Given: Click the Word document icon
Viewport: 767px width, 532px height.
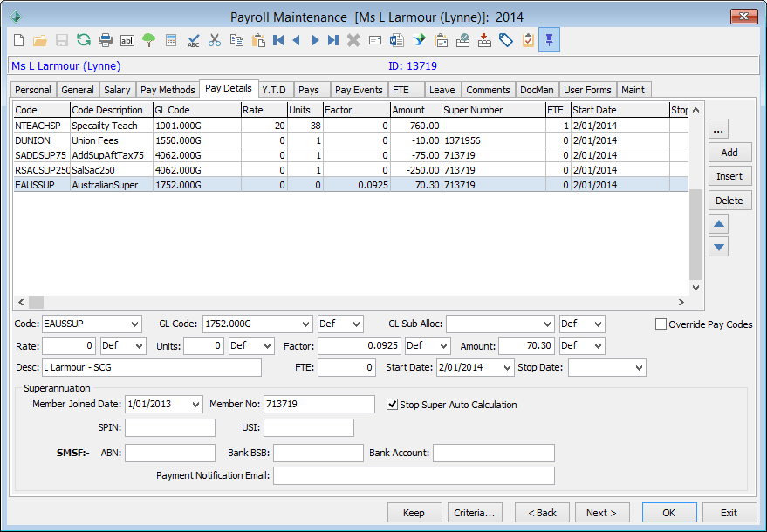Looking at the screenshot, I should pos(397,40).
